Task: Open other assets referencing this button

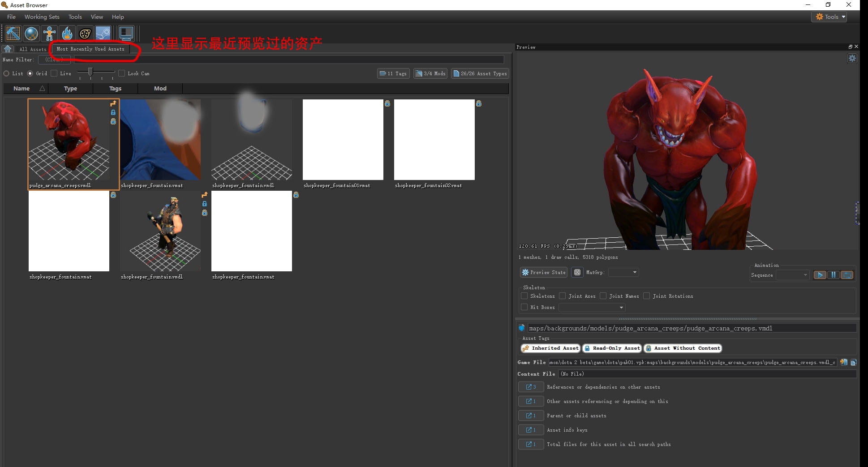Action: [531, 401]
